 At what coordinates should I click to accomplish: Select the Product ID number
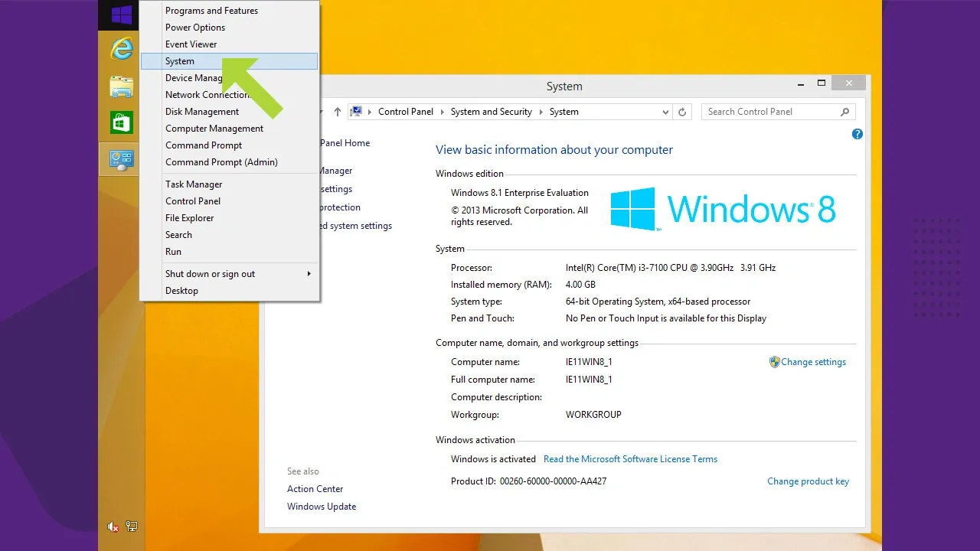click(553, 481)
